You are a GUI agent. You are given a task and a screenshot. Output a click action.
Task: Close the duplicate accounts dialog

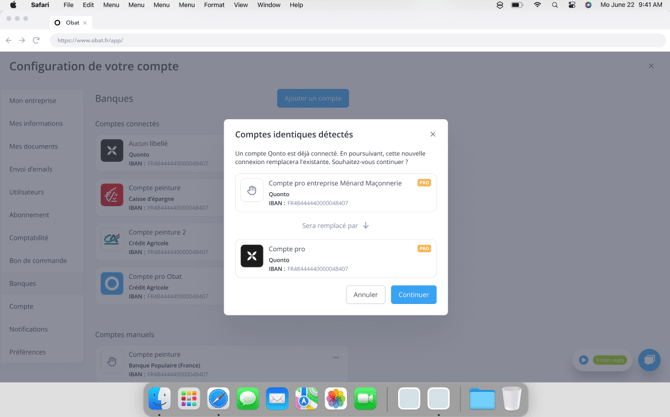click(433, 134)
